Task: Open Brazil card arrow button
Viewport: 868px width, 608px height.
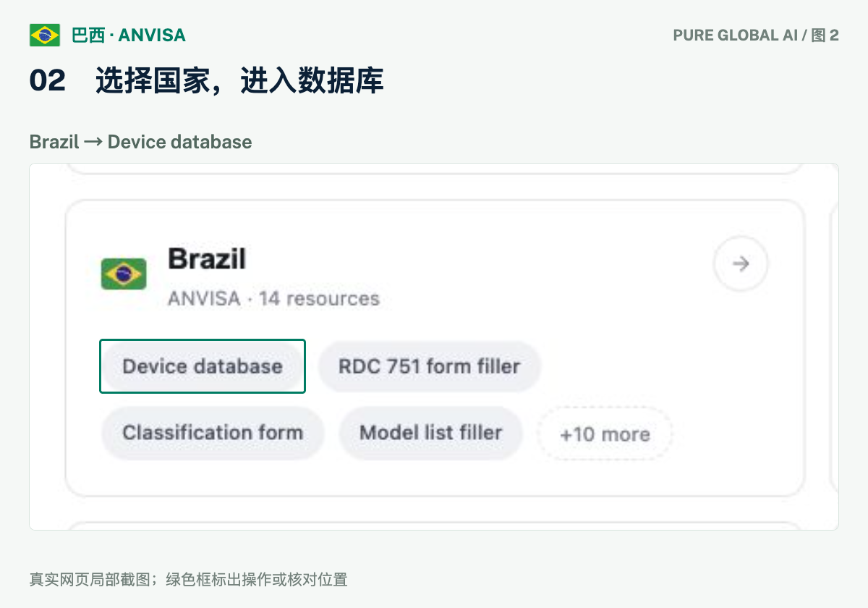Action: [741, 264]
